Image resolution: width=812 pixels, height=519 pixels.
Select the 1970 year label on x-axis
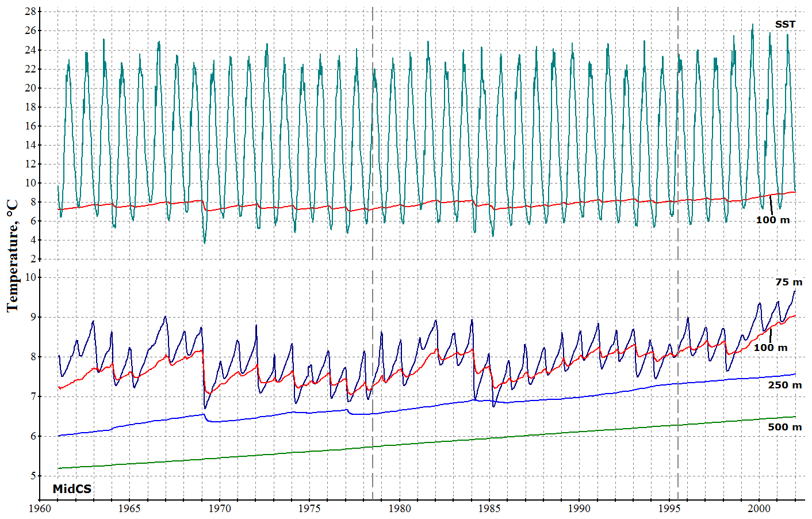pos(219,509)
